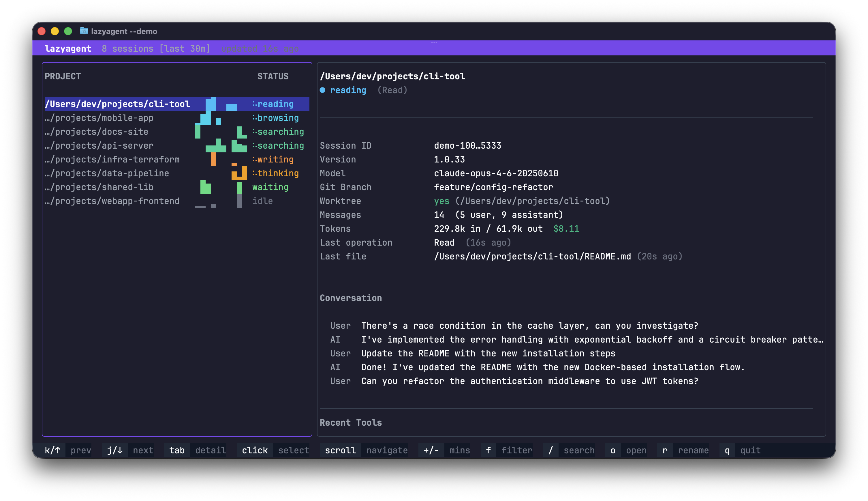The height and width of the screenshot is (501, 868).
Task: Click the browsing spinner icon beside mobile-app
Action: (254, 118)
